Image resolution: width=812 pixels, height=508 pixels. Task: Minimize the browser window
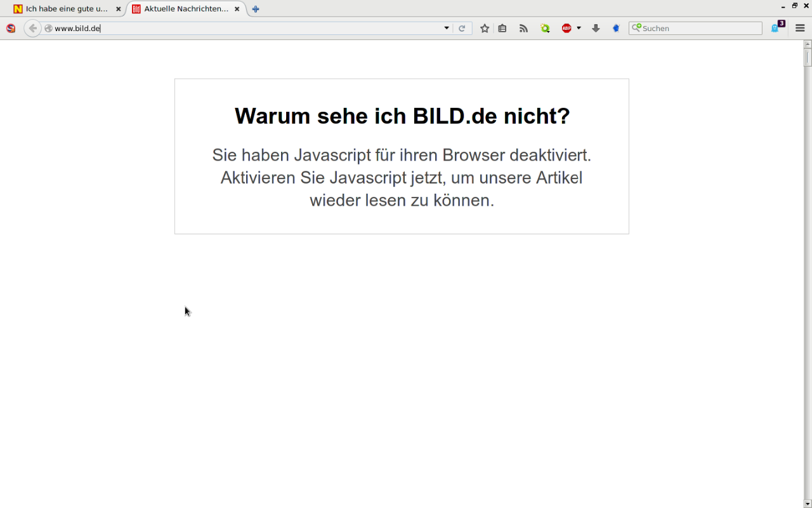[783, 6]
